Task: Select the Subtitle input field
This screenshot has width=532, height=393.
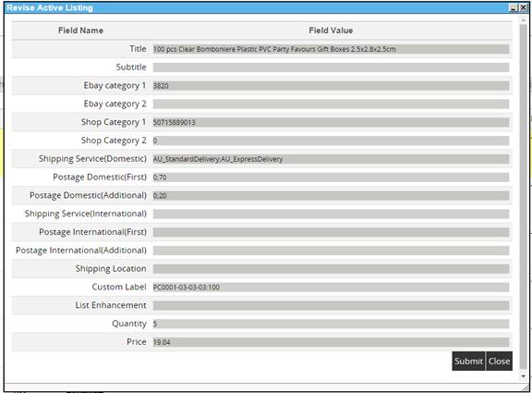Action: [331, 68]
